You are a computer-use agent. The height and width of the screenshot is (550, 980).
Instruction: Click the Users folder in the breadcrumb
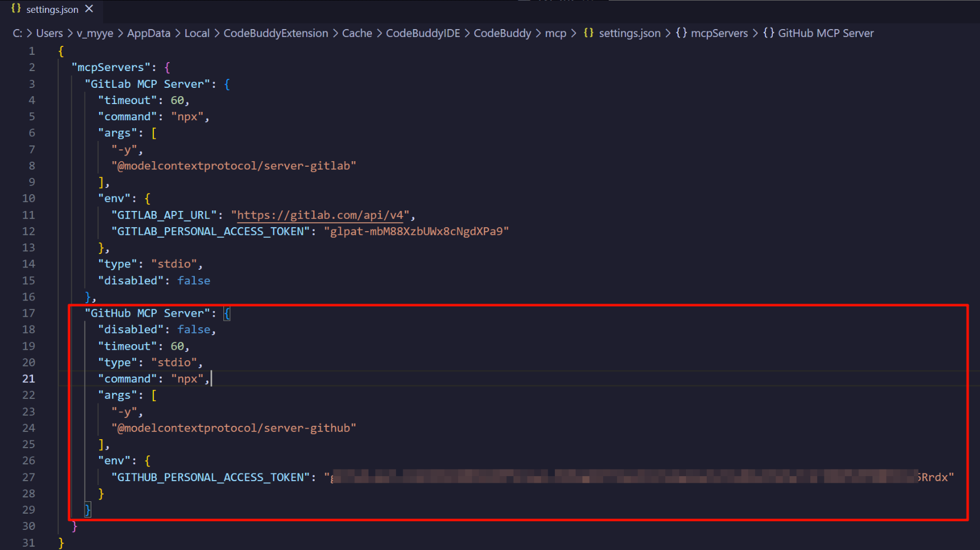point(49,33)
